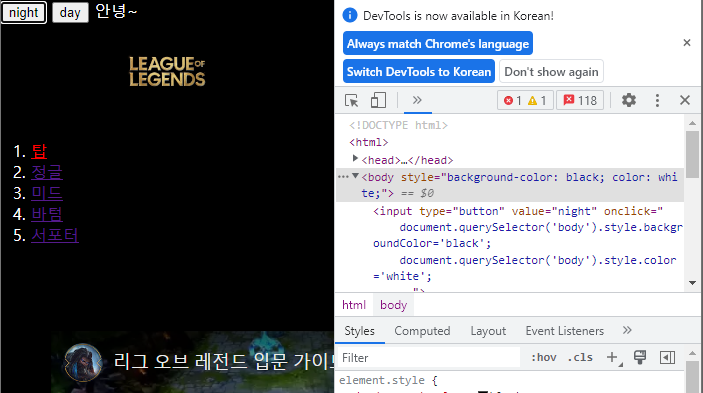Collapse the body element node
This screenshot has height=393, width=703.
[355, 176]
